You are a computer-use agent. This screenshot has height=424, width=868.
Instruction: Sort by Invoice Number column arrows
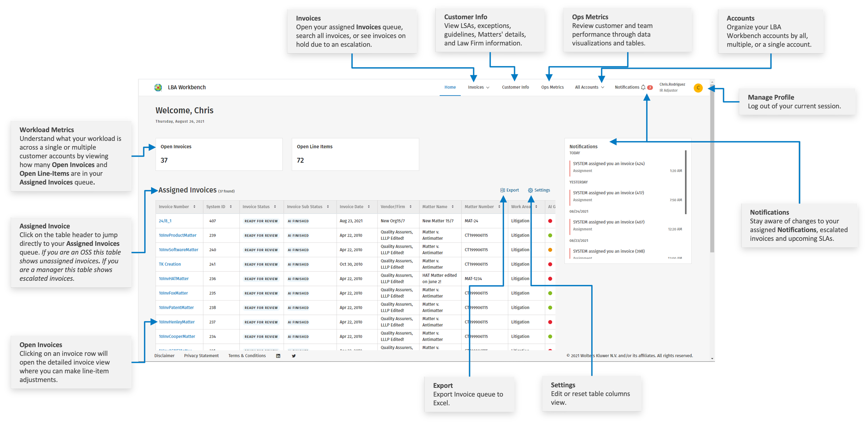[x=194, y=207]
